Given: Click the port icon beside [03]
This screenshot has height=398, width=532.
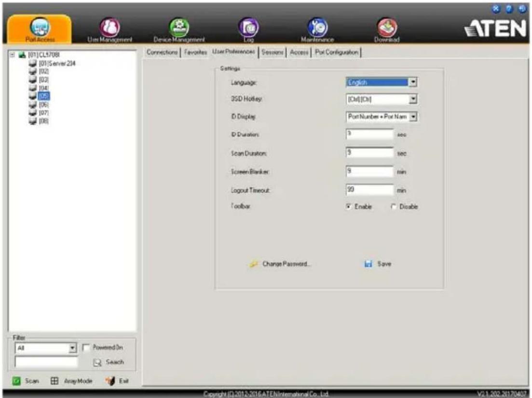Looking at the screenshot, I should click(x=33, y=80).
